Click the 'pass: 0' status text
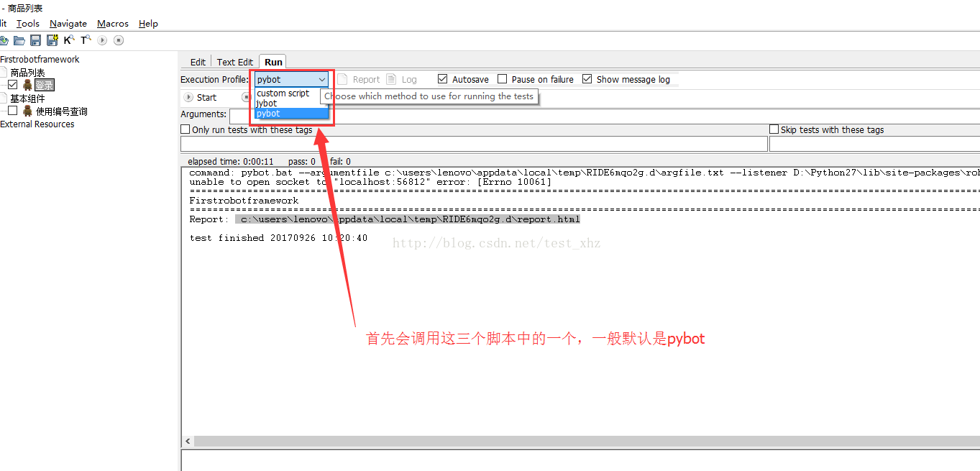 (302, 162)
